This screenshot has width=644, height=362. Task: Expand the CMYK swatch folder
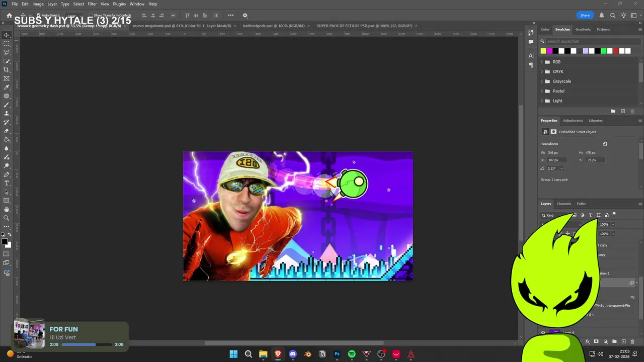tap(542, 71)
